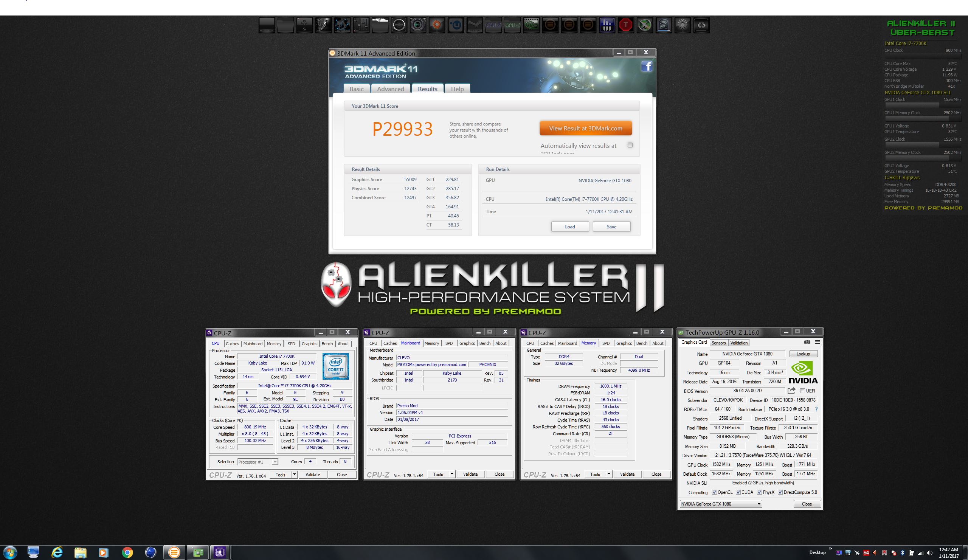Image resolution: width=968 pixels, height=560 pixels.
Task: Open the Validation tab in GPU-Z
Action: 739,343
